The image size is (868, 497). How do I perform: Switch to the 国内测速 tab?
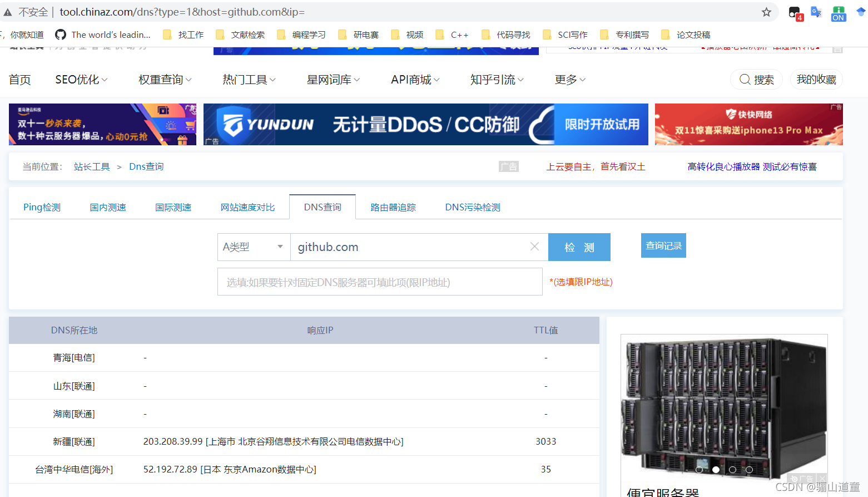(x=108, y=207)
